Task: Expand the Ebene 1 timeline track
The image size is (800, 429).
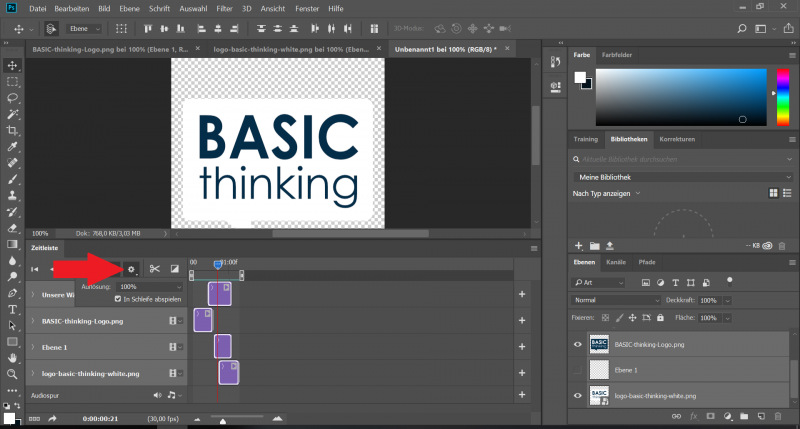Action: 33,347
